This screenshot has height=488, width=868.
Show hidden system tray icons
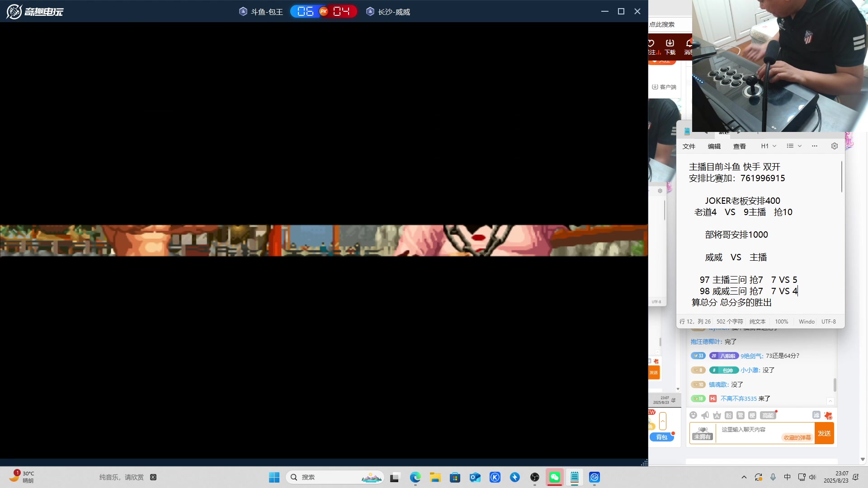(x=744, y=477)
